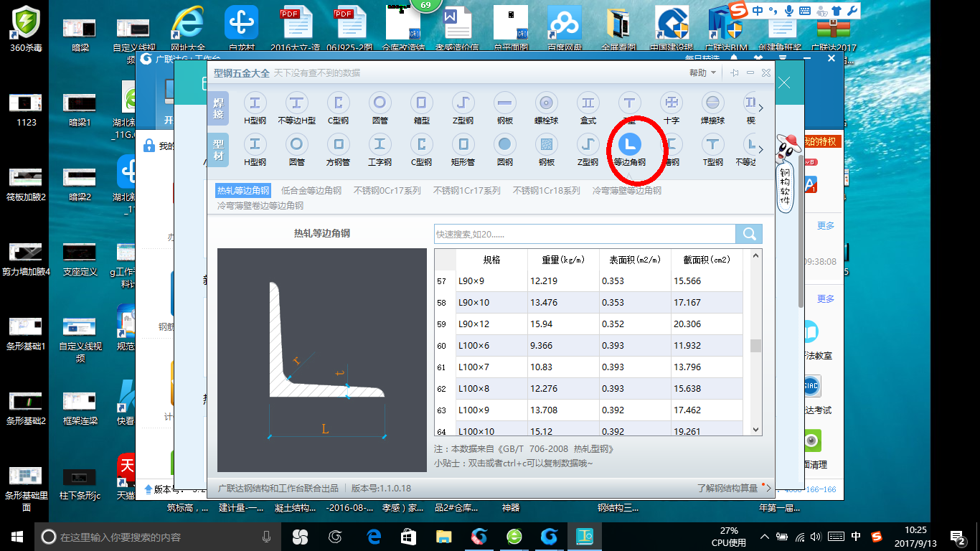The height and width of the screenshot is (551, 980).
Task: Expand more profiles with 型材 row arrow
Action: pyautogui.click(x=761, y=149)
